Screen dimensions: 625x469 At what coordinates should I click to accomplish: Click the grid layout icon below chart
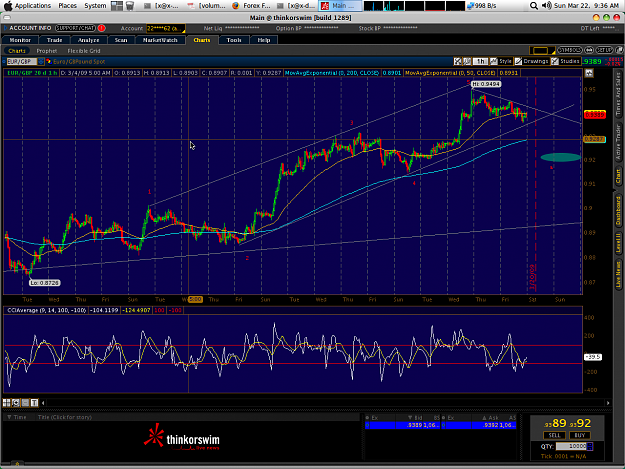click(6, 403)
